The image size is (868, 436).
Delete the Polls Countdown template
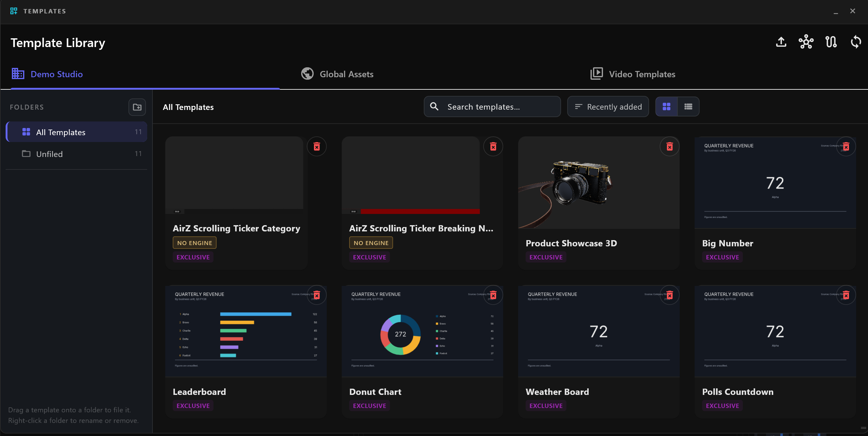pyautogui.click(x=846, y=295)
